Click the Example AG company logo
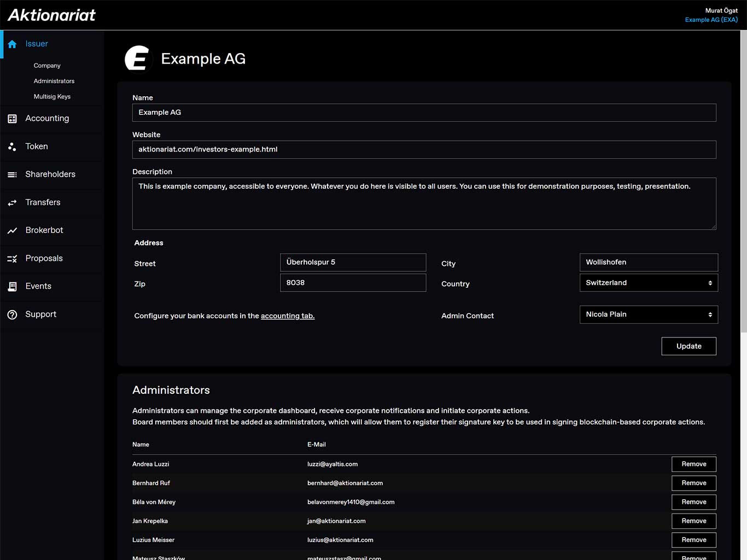The width and height of the screenshot is (747, 560). (137, 59)
